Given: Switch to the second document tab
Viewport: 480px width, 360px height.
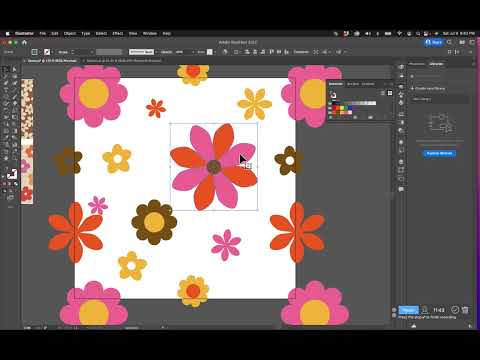Looking at the screenshot, I should coord(123,61).
